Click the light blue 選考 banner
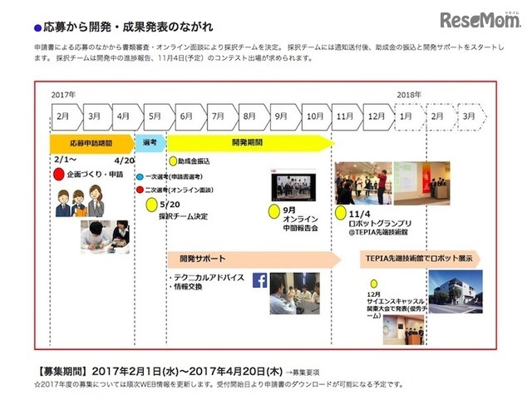Screen dimensions: 532x400 click(150, 142)
